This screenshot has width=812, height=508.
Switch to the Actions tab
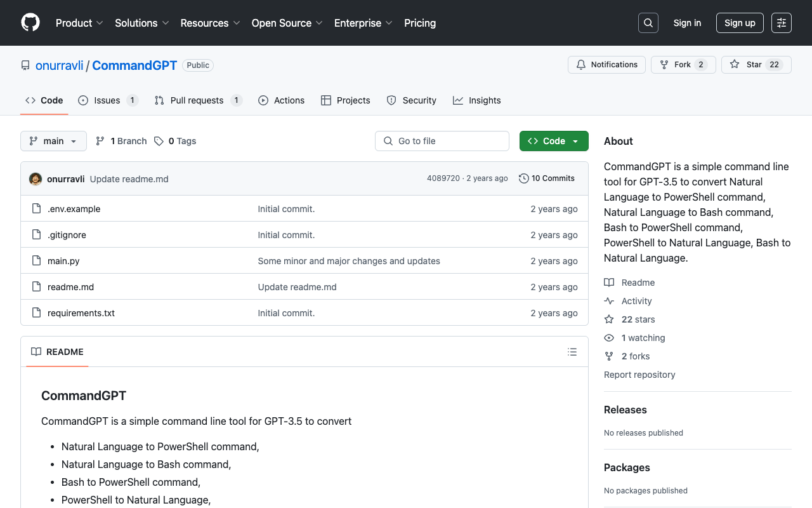281,100
